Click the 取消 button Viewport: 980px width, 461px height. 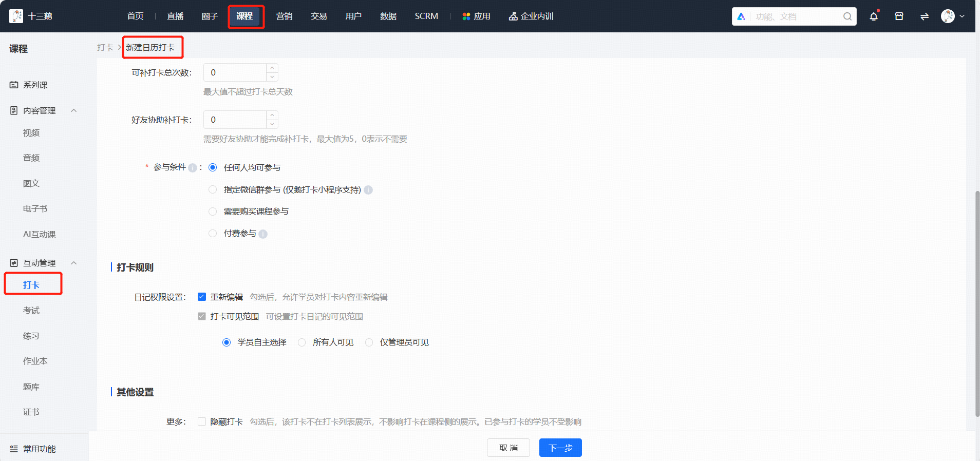508,448
